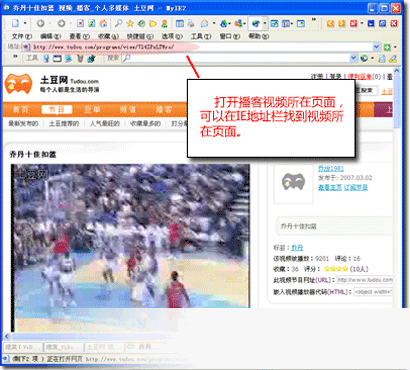Open the home page via the house icon
410x370 pixels.
(x=103, y=23)
